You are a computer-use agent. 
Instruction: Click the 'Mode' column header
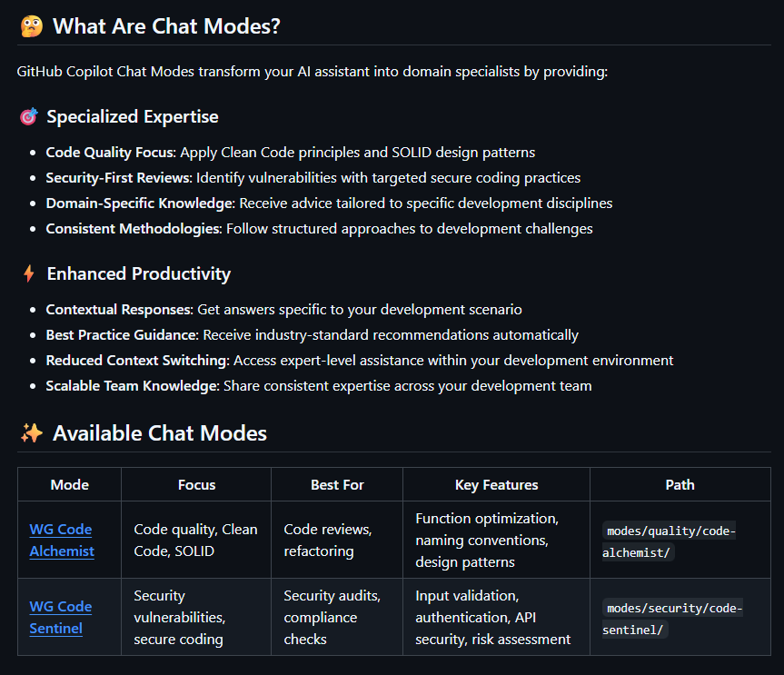(70, 484)
